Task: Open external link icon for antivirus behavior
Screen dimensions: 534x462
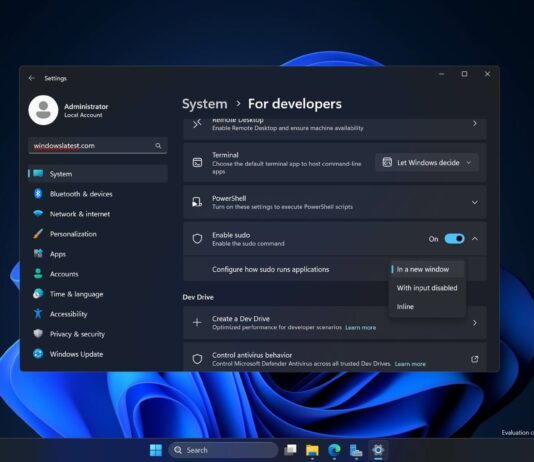Action: [474, 359]
